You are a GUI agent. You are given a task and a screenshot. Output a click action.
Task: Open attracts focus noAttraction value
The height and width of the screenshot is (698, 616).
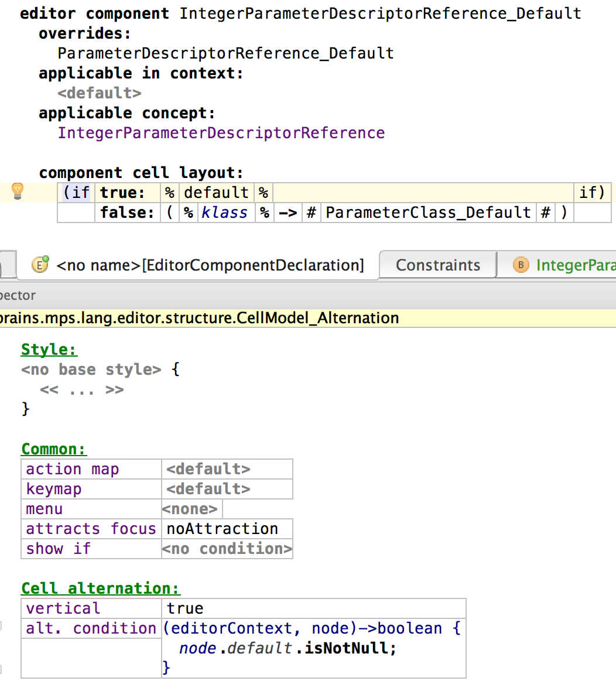pyautogui.click(x=222, y=529)
